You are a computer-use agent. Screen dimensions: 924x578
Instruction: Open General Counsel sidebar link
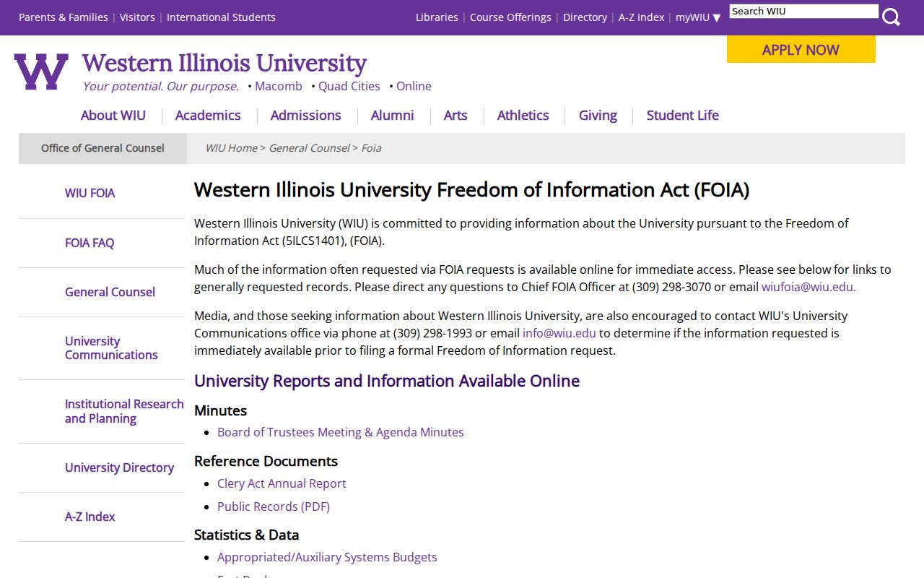(110, 292)
